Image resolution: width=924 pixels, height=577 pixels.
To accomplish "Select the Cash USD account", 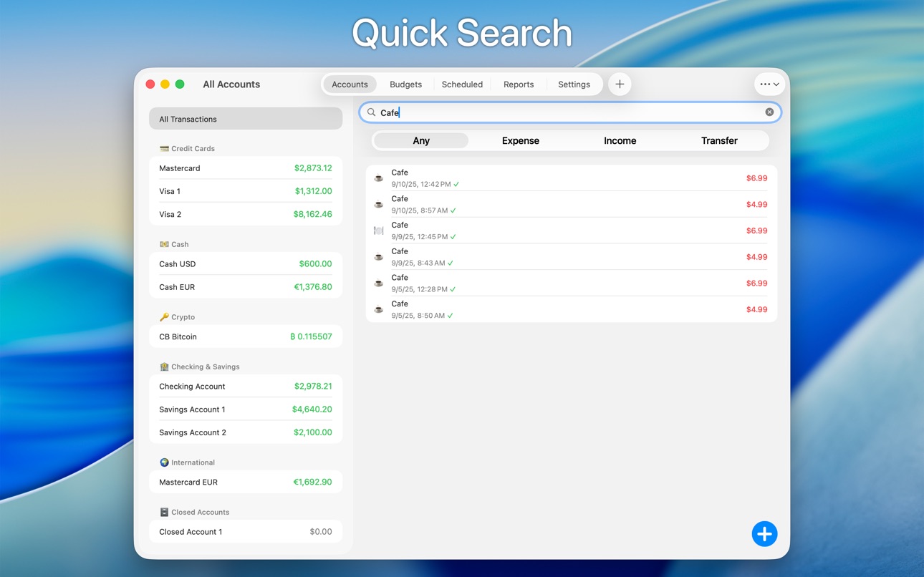I will coord(246,264).
